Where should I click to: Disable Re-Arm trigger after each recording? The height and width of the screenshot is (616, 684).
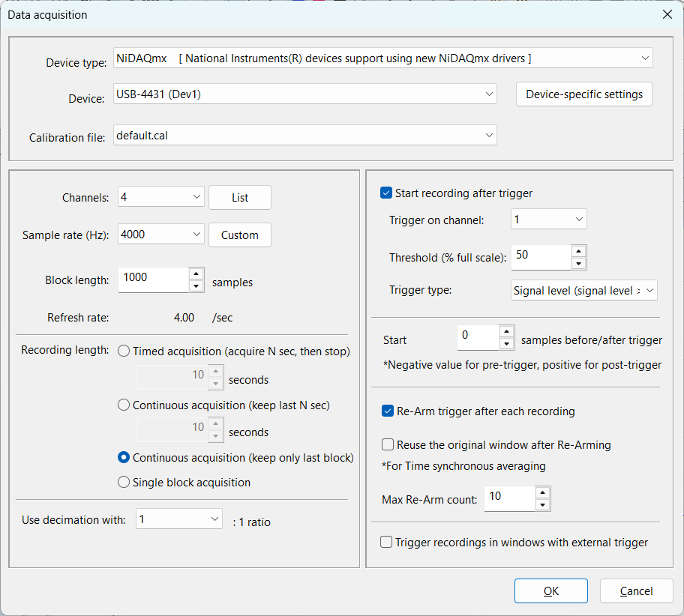pyautogui.click(x=388, y=411)
